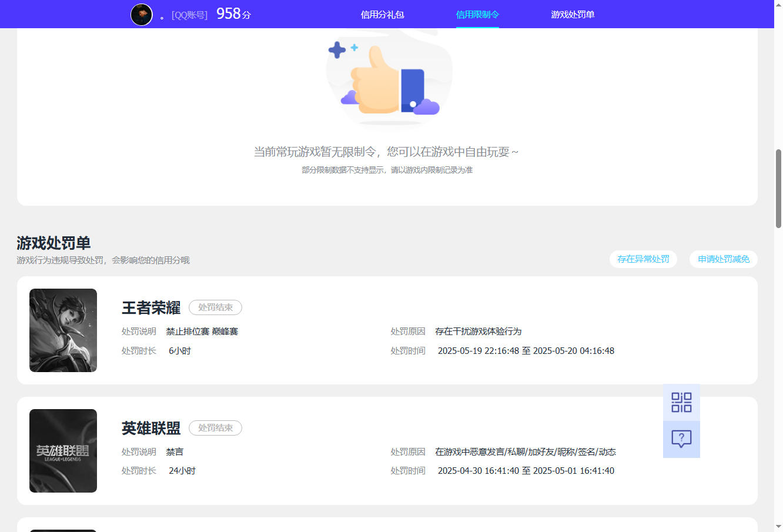The image size is (783, 532).
Task: Click the 王者荣耀 title
Action: [x=151, y=307]
